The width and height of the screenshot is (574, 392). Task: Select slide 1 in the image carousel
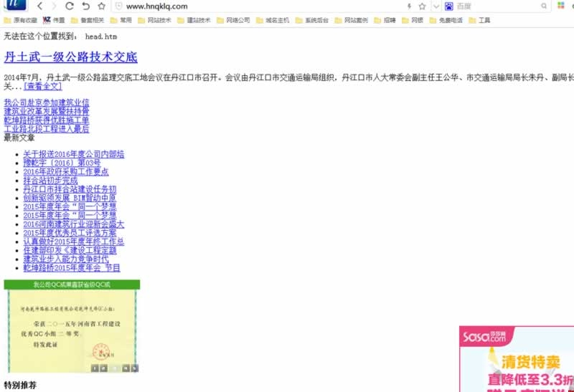click(x=94, y=368)
